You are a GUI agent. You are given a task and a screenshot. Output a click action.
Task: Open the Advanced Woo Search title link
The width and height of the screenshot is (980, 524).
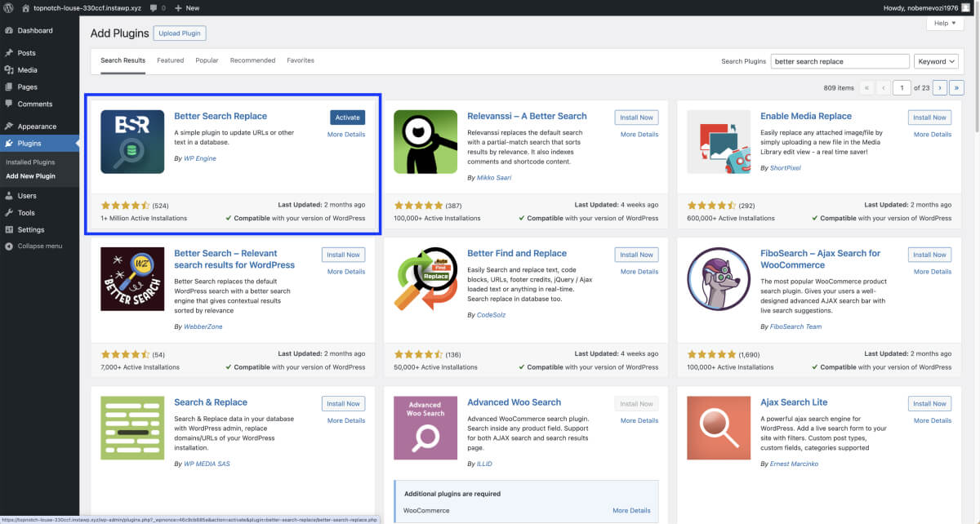[514, 402]
